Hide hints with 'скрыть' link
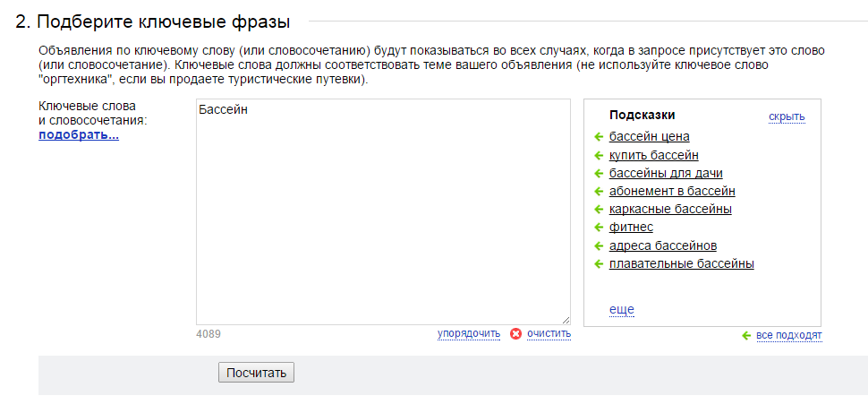 (x=787, y=117)
